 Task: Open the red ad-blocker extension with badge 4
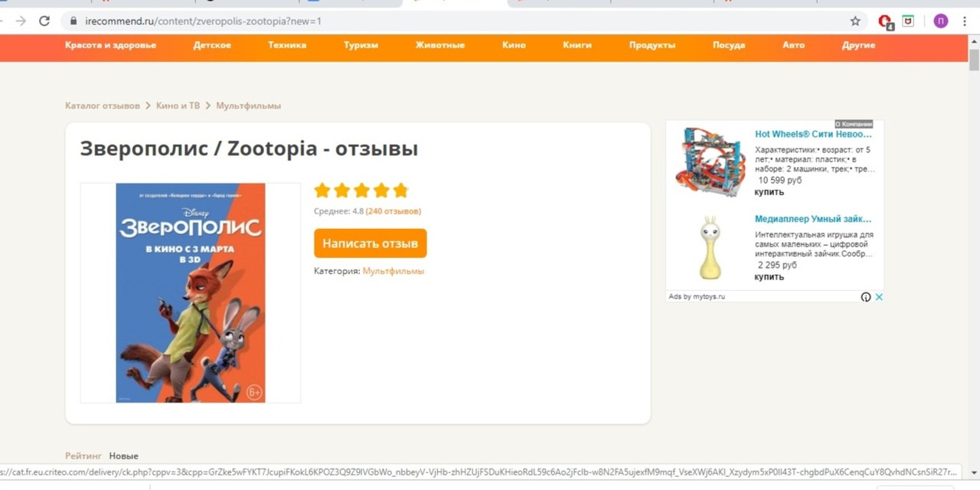click(x=885, y=22)
